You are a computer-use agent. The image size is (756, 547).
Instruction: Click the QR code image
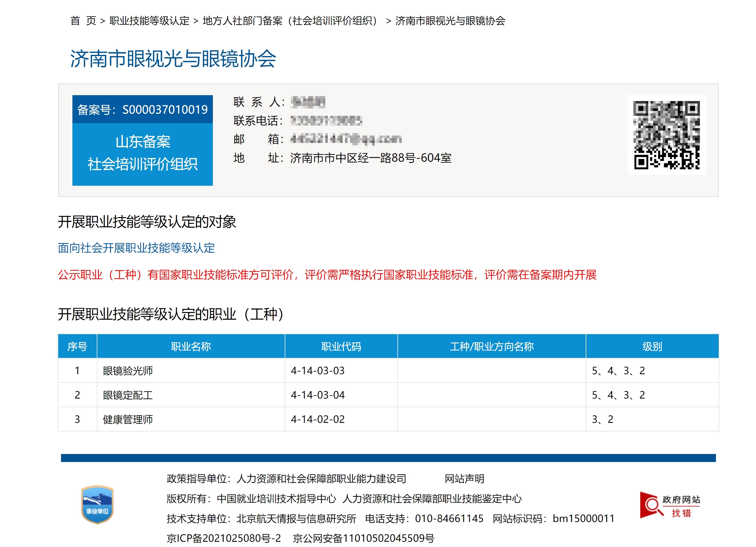pos(666,135)
